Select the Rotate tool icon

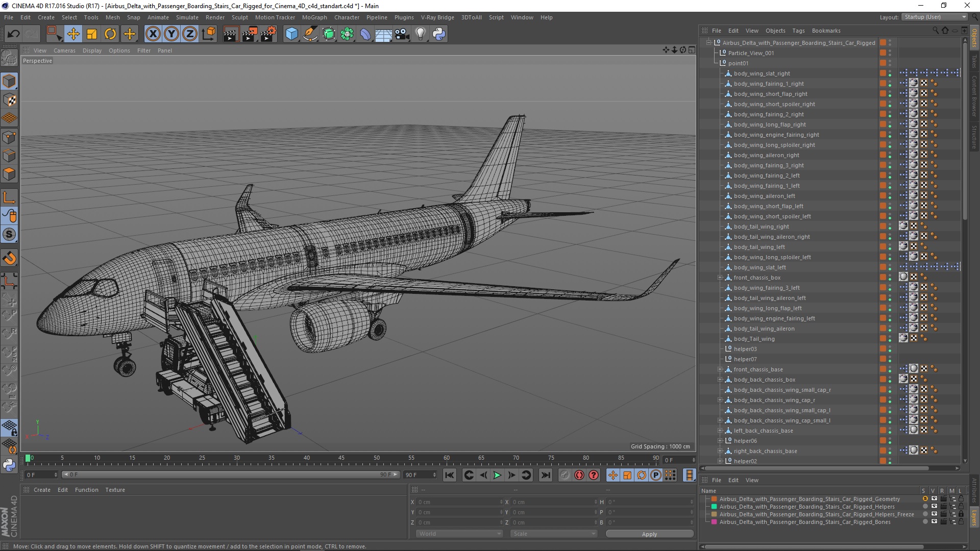[110, 34]
